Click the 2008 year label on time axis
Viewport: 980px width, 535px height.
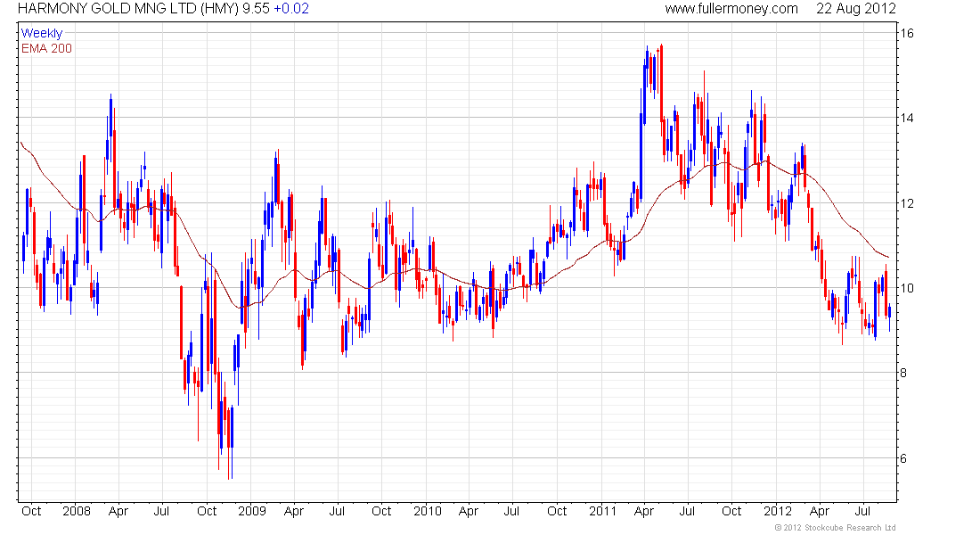click(x=77, y=511)
